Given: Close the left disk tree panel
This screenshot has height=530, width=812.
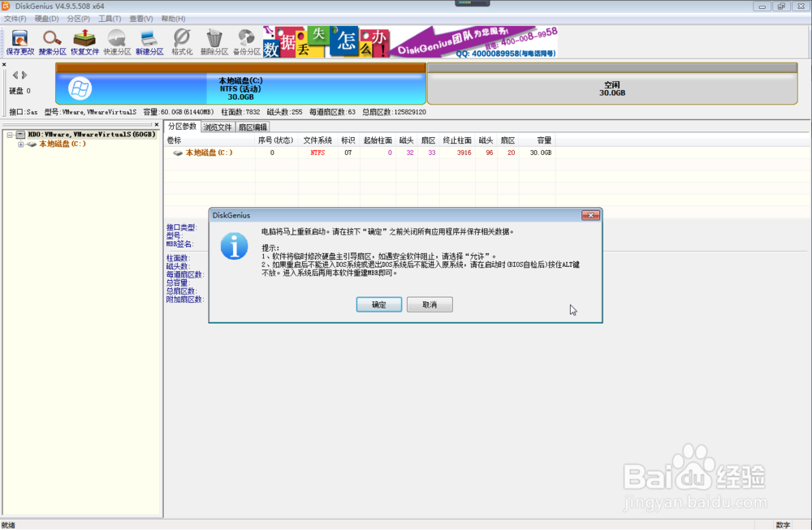Looking at the screenshot, I should [157, 125].
